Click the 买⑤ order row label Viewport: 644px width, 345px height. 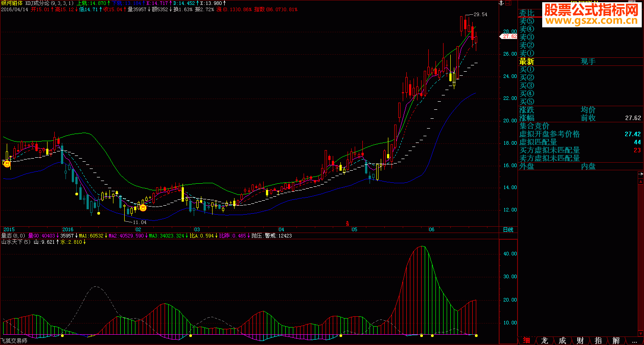pyautogui.click(x=527, y=102)
